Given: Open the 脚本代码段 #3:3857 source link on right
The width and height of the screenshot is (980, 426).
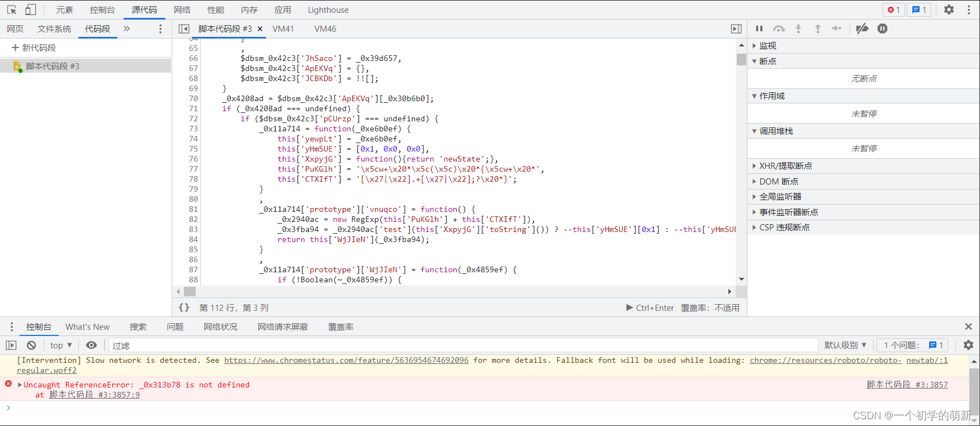Looking at the screenshot, I should 907,385.
